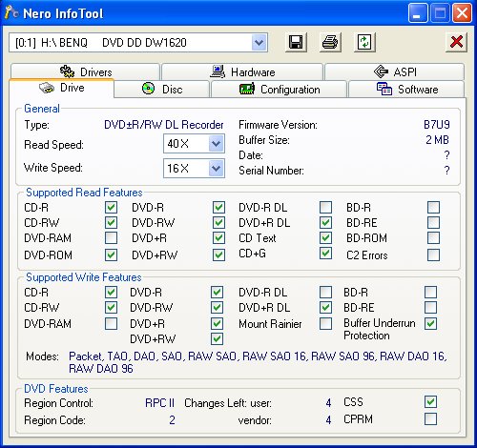
Task: Close the Nero InfoTool window
Action: click(462, 13)
